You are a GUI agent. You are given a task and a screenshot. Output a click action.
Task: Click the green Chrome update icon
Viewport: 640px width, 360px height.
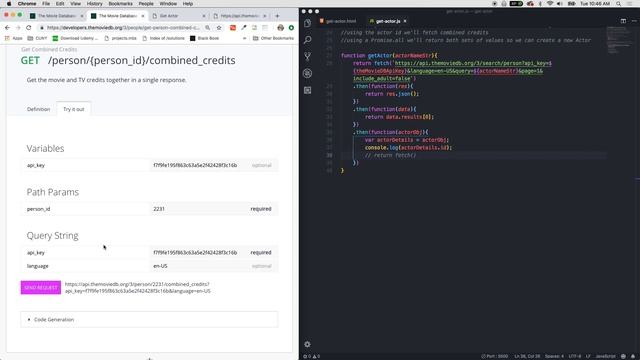pos(291,28)
